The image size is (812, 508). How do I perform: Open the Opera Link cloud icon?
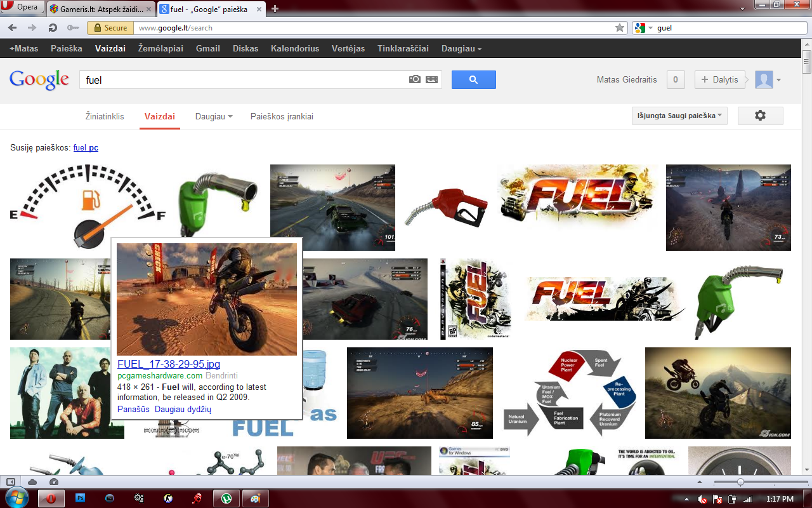point(32,482)
